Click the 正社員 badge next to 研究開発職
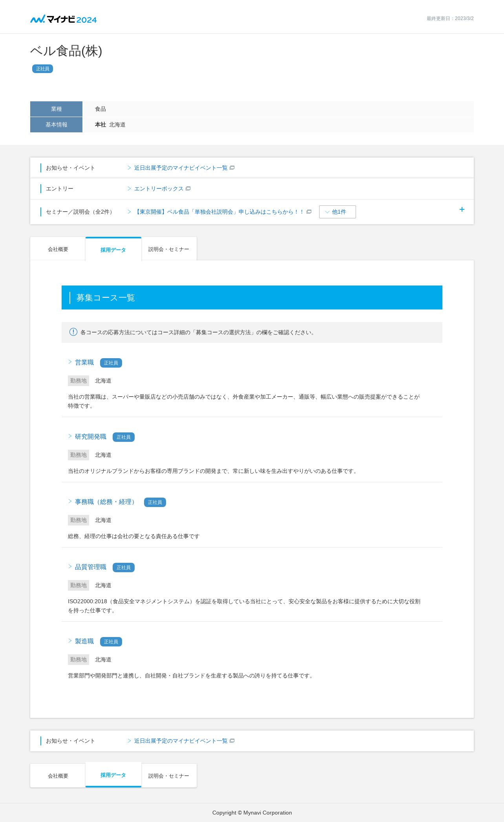The width and height of the screenshot is (504, 822). coord(124,437)
